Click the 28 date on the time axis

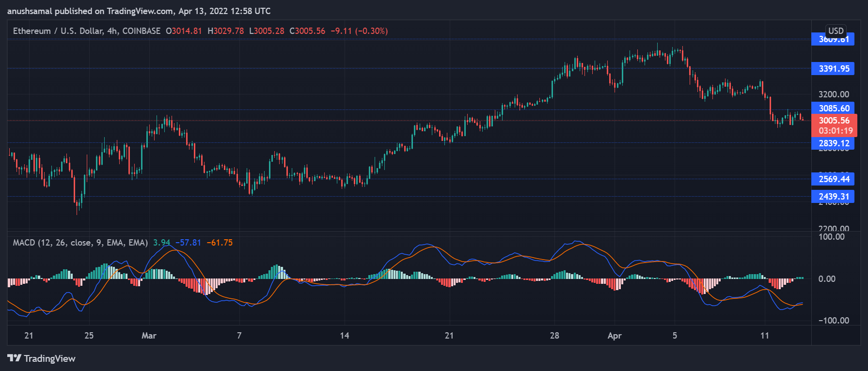click(554, 336)
